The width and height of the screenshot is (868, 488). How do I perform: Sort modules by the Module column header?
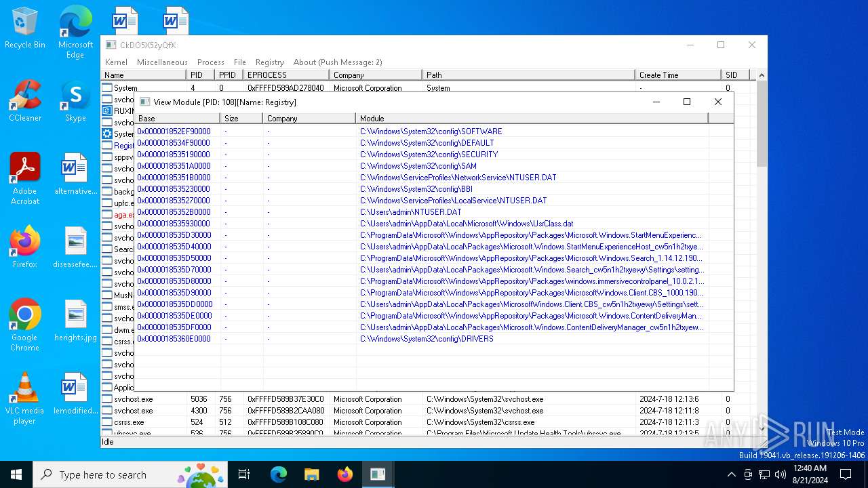[532, 119]
